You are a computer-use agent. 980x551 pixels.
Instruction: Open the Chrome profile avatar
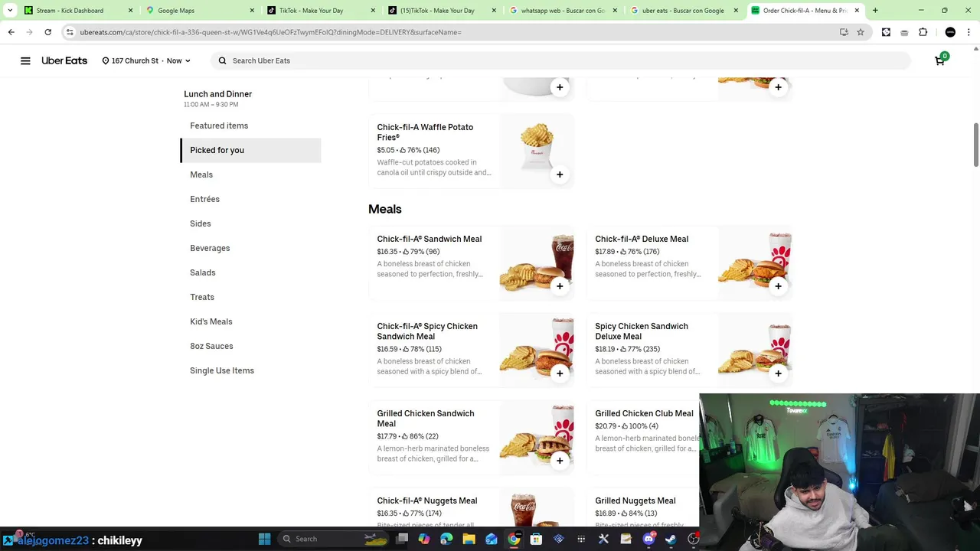[950, 32]
